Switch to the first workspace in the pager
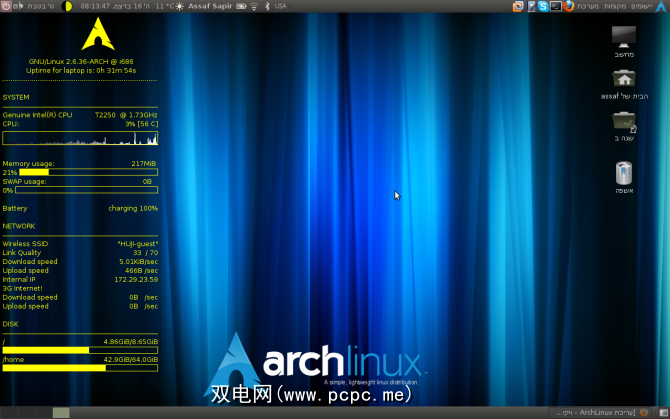 pos(10,413)
